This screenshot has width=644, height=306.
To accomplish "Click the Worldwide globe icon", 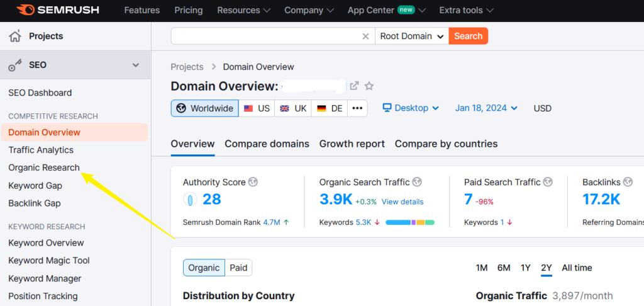I will point(181,108).
